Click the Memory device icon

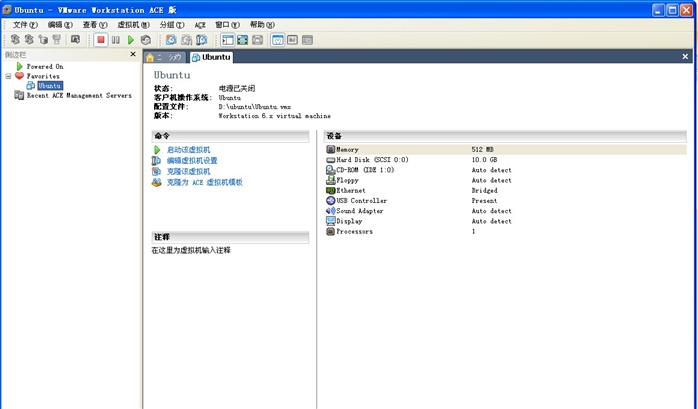(x=330, y=150)
